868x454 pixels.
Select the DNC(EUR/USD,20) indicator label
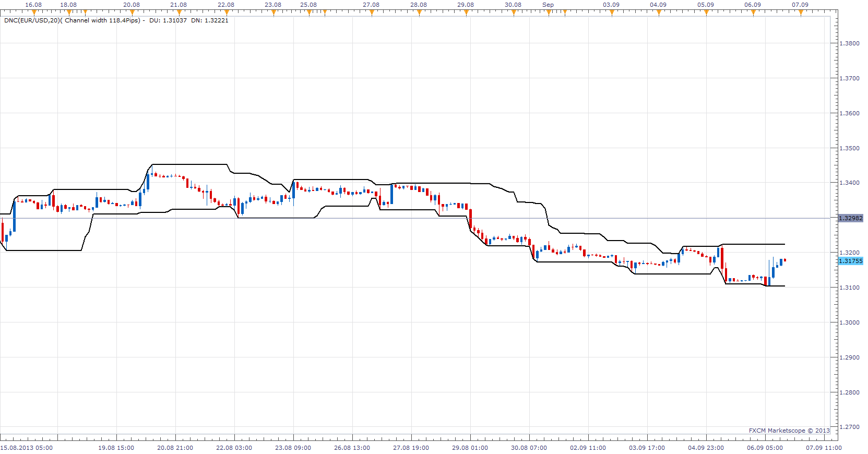tap(32, 20)
